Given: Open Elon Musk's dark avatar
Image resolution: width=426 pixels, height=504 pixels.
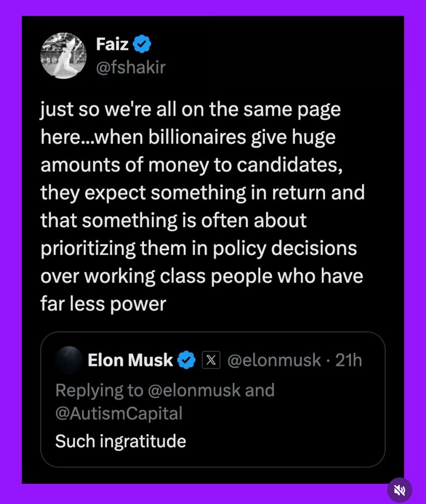Looking at the screenshot, I should pyautogui.click(x=68, y=360).
